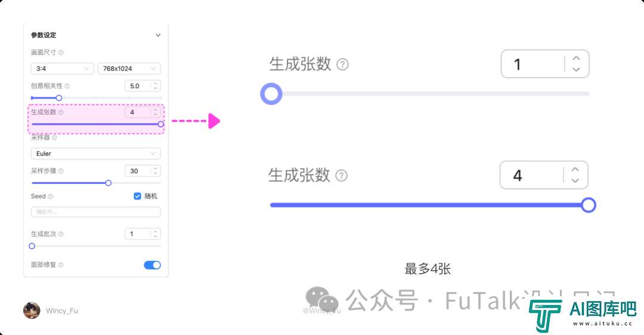Disable the 面部修复 toggle switch

click(153, 265)
